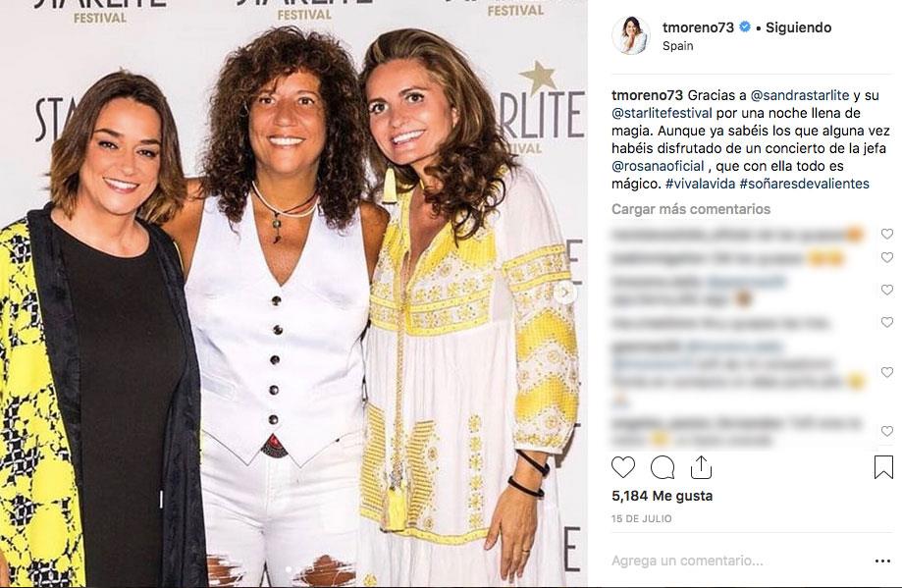Heart the second comment in the list
The width and height of the screenshot is (902, 588).
coord(886,258)
